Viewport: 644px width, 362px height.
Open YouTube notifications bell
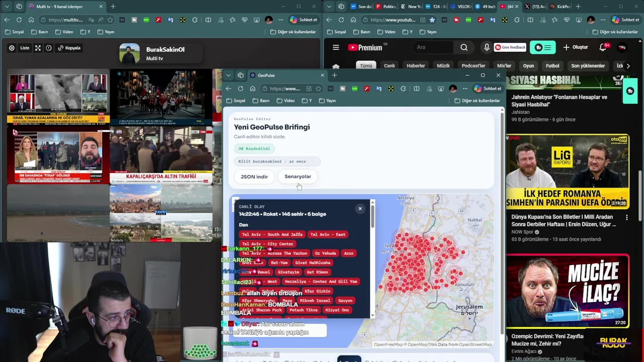(x=603, y=47)
